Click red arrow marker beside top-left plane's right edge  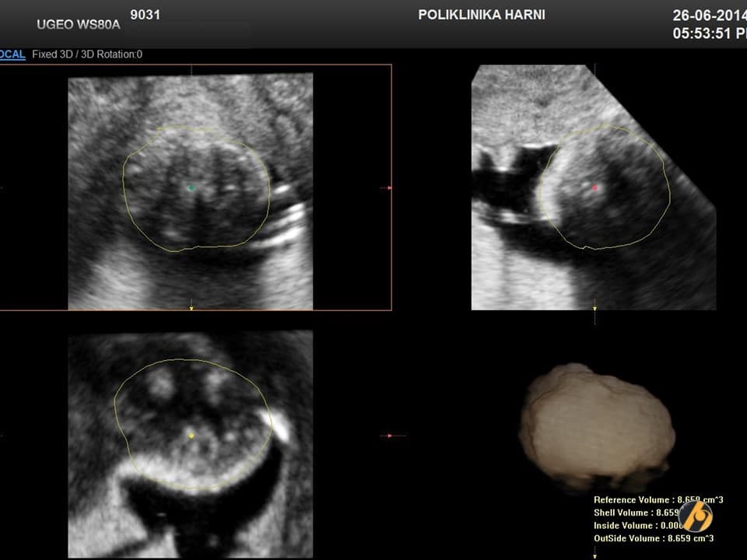[385, 187]
